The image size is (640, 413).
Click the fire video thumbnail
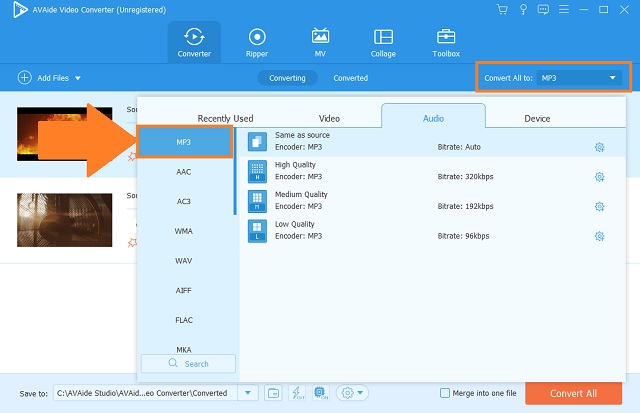tap(64, 134)
